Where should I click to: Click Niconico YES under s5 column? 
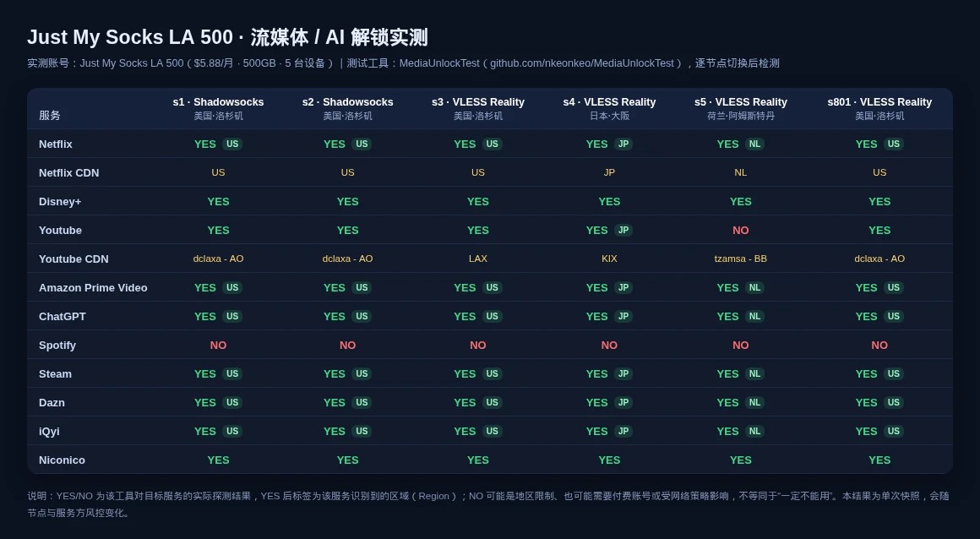741,460
